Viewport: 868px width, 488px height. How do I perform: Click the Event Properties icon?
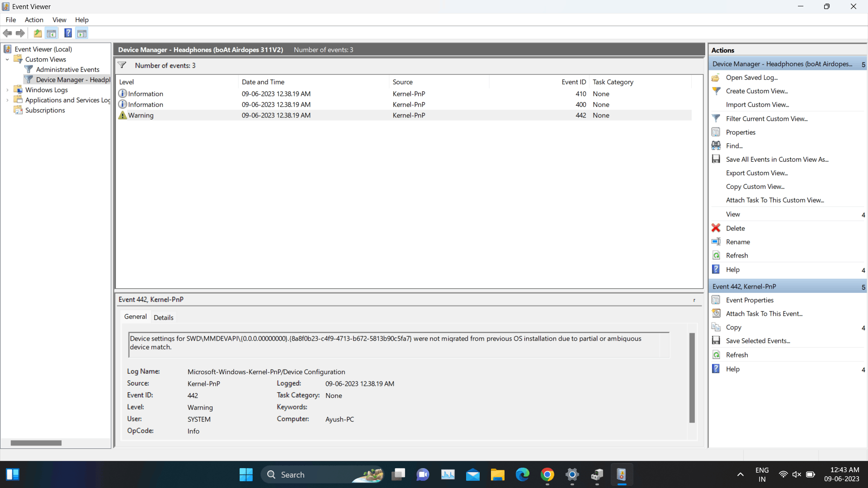pyautogui.click(x=716, y=300)
